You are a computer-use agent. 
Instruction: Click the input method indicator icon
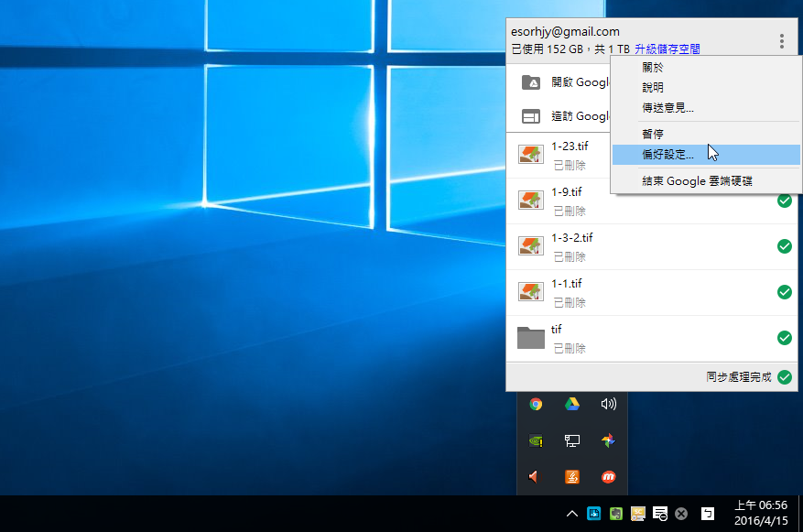coord(708,514)
